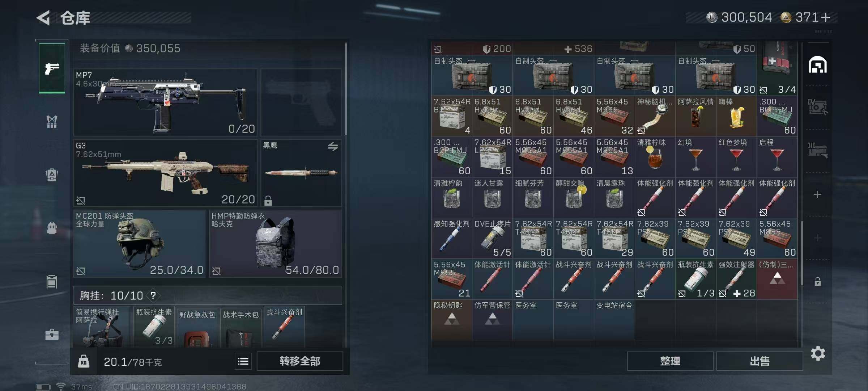The height and width of the screenshot is (391, 868).
Task: Open the level IV storage container icon
Action: [817, 107]
